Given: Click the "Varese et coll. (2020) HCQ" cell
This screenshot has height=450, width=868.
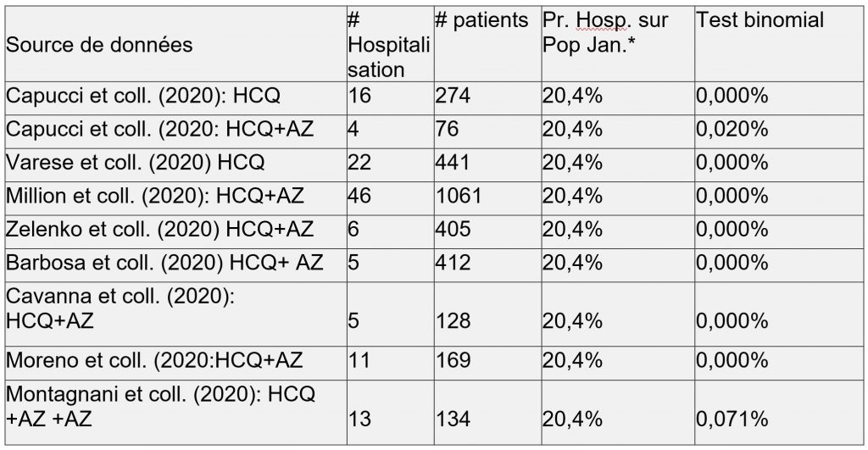Looking at the screenshot, I should [x=135, y=162].
